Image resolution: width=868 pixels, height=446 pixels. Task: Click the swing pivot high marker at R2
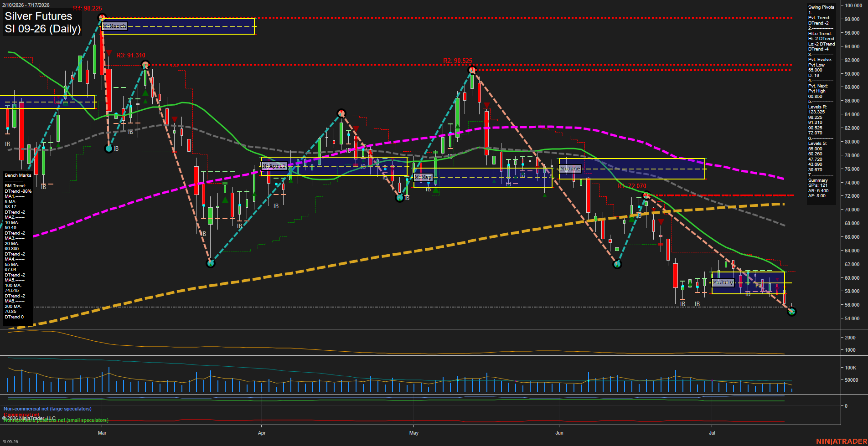point(472,70)
